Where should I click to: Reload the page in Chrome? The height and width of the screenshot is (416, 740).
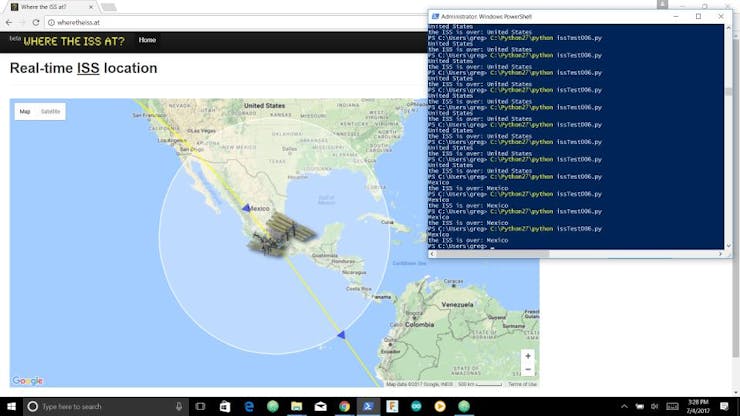click(35, 22)
